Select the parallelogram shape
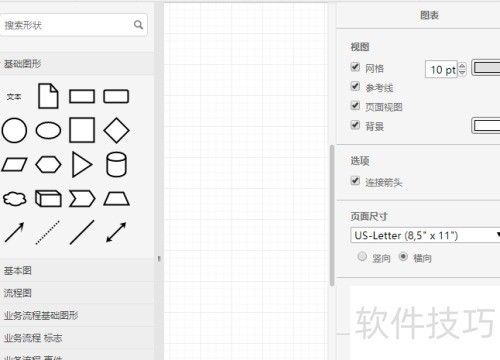500x360 pixels. click(x=14, y=165)
